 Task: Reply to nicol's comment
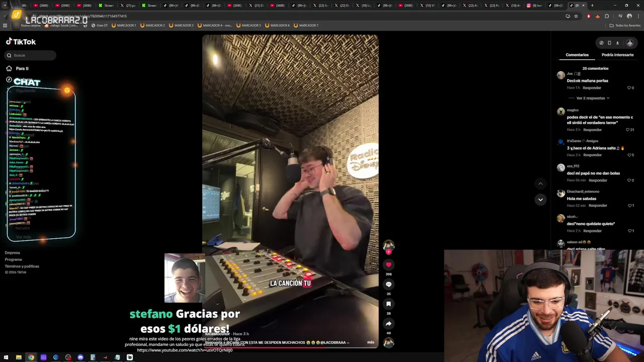point(592,231)
